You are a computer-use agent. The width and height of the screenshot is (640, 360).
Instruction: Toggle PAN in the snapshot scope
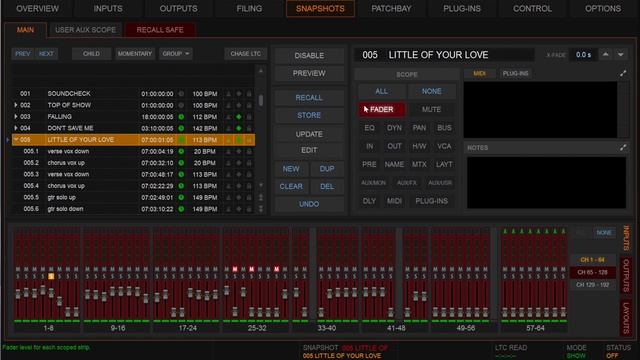pyautogui.click(x=419, y=128)
